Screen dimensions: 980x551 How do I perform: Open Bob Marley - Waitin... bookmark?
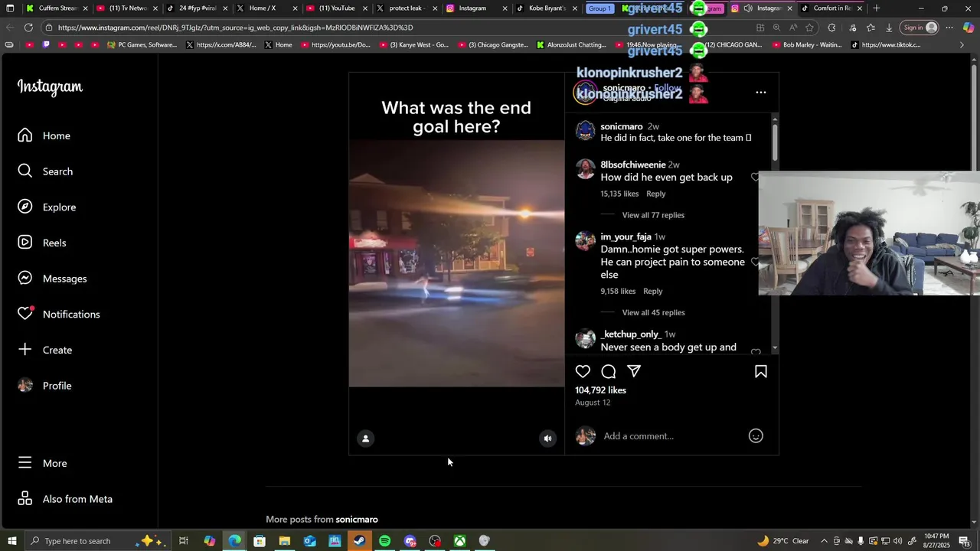coord(806,45)
